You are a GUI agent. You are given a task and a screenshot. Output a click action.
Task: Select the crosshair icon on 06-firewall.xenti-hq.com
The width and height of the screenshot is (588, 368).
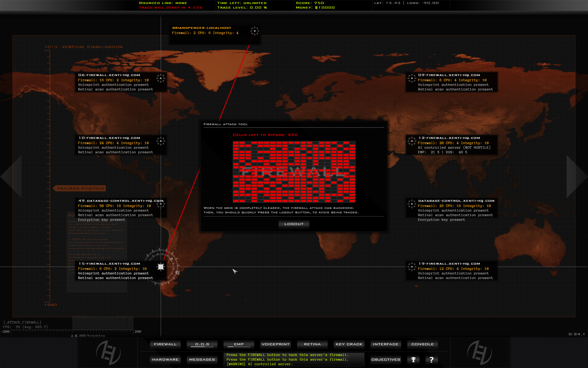coord(160,79)
